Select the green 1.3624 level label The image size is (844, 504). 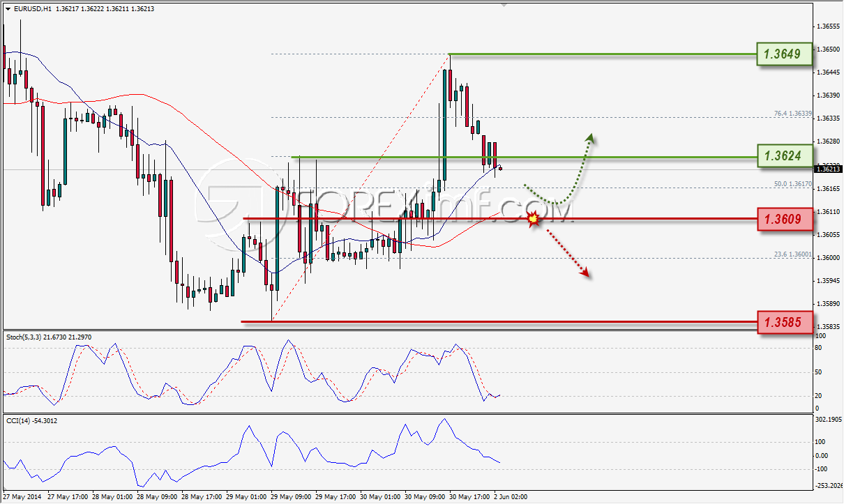point(785,156)
